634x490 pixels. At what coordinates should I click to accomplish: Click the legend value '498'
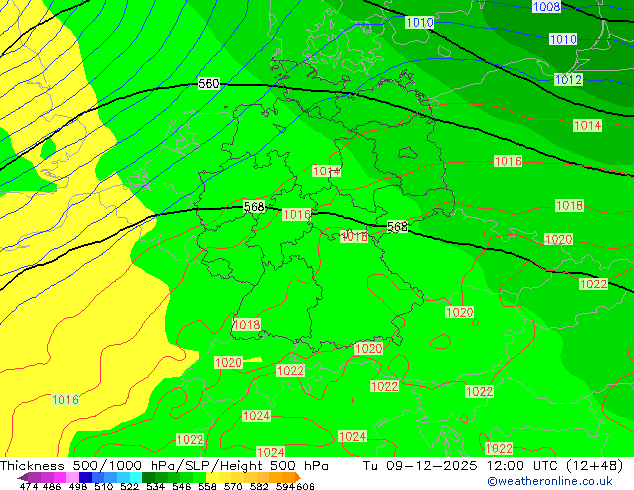(78, 486)
